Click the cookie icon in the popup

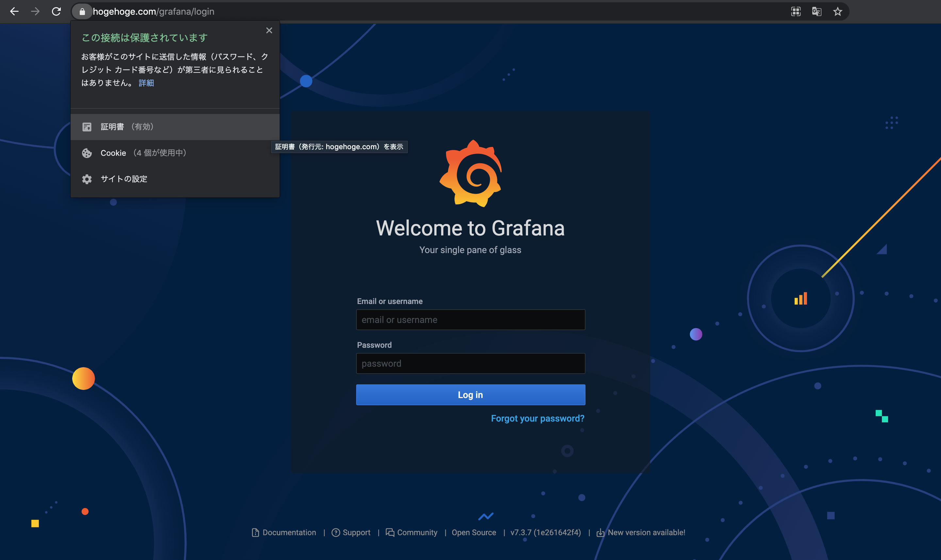(x=87, y=153)
